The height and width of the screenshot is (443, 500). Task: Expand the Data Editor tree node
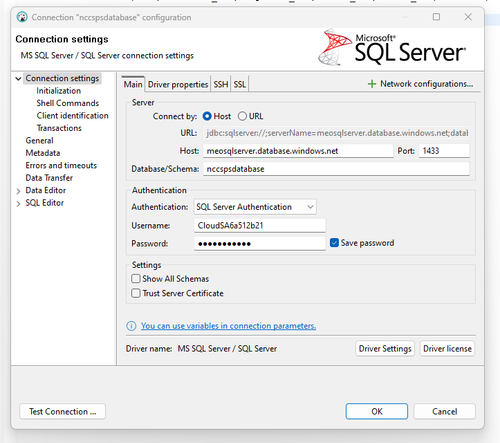click(19, 191)
